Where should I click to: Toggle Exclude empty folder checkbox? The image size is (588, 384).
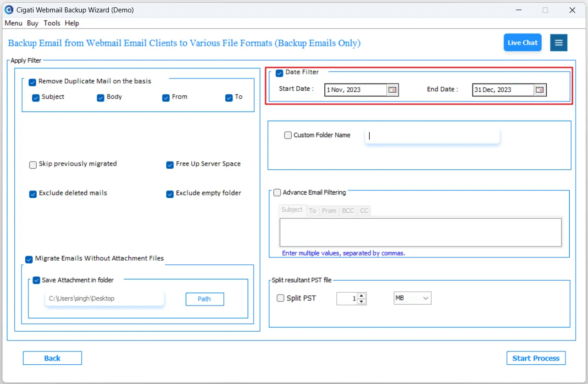[x=170, y=194]
